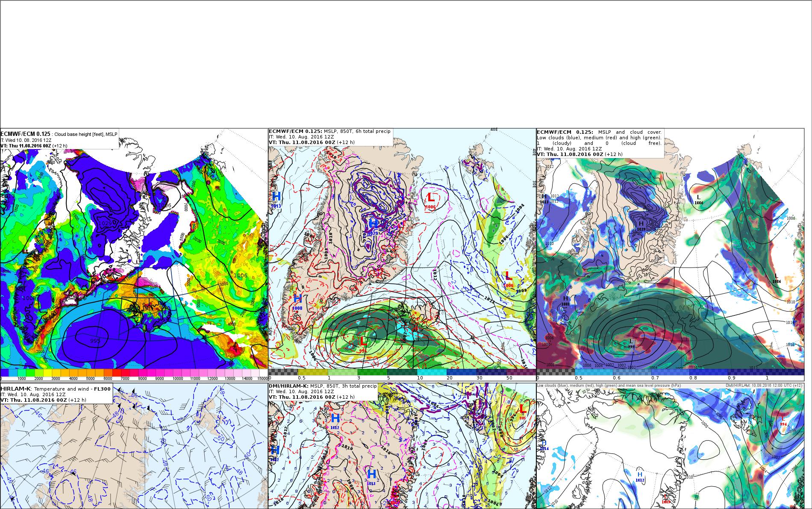Image resolution: width=812 pixels, height=509 pixels.
Task: Click the L 995 marker in cloud cover map
Action: pyautogui.click(x=631, y=343)
